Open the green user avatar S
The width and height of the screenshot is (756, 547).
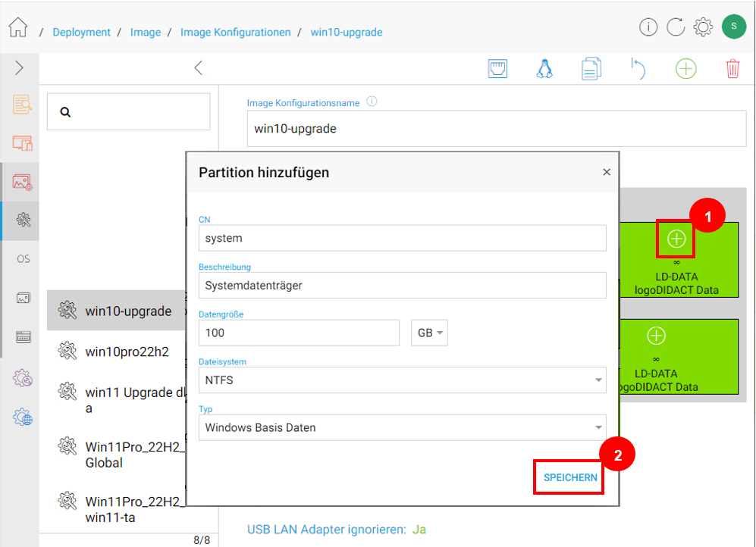[734, 27]
